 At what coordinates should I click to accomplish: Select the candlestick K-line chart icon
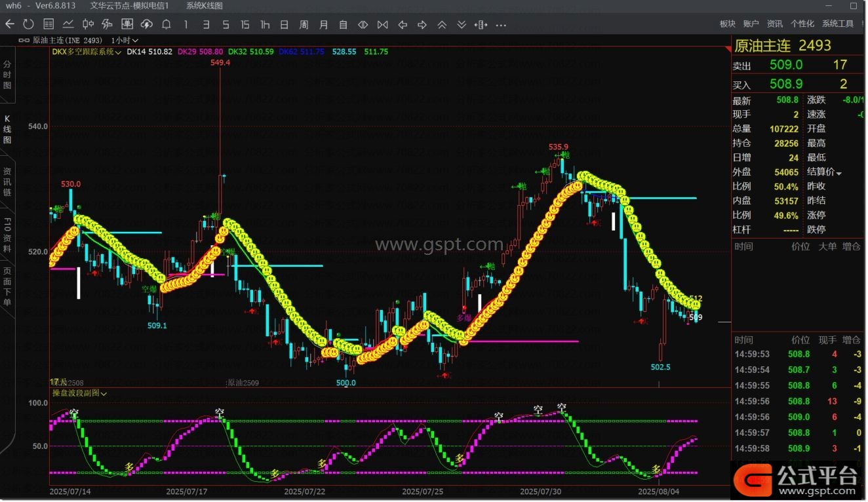tap(88, 24)
